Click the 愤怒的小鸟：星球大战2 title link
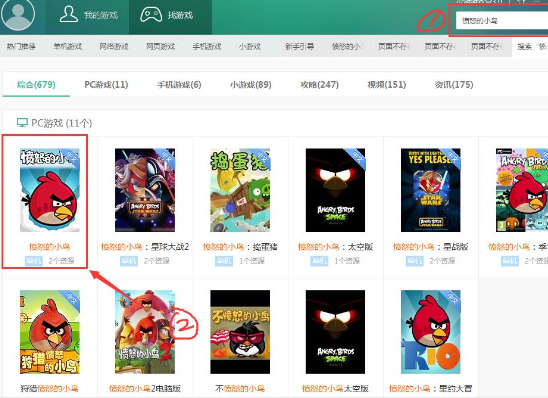This screenshot has width=548, height=398. coord(145,247)
